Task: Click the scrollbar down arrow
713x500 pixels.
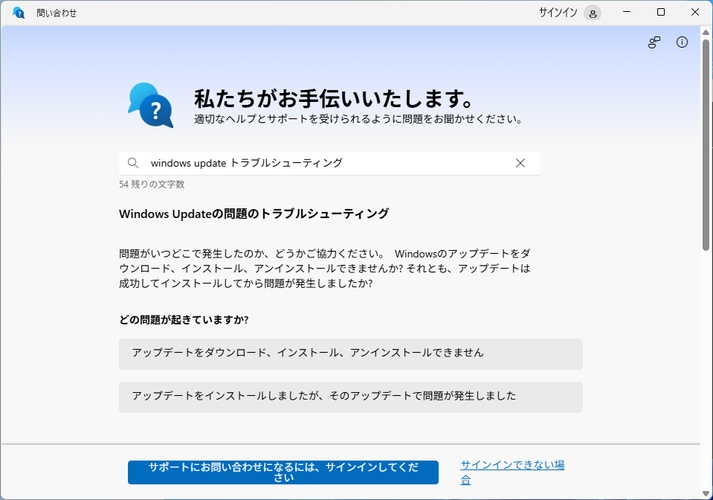Action: 706,493
